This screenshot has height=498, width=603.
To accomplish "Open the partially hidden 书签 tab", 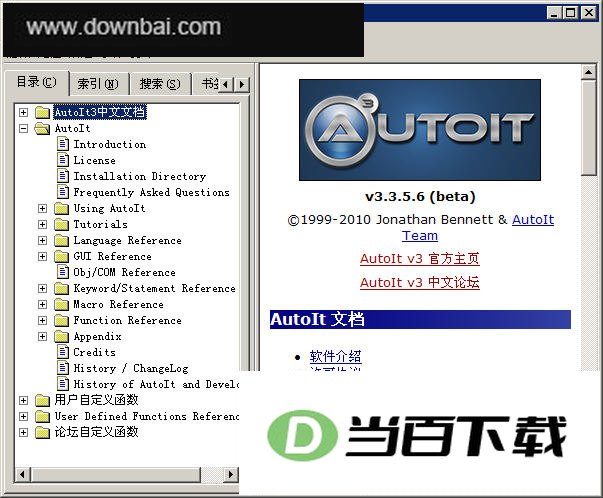I will [x=207, y=83].
